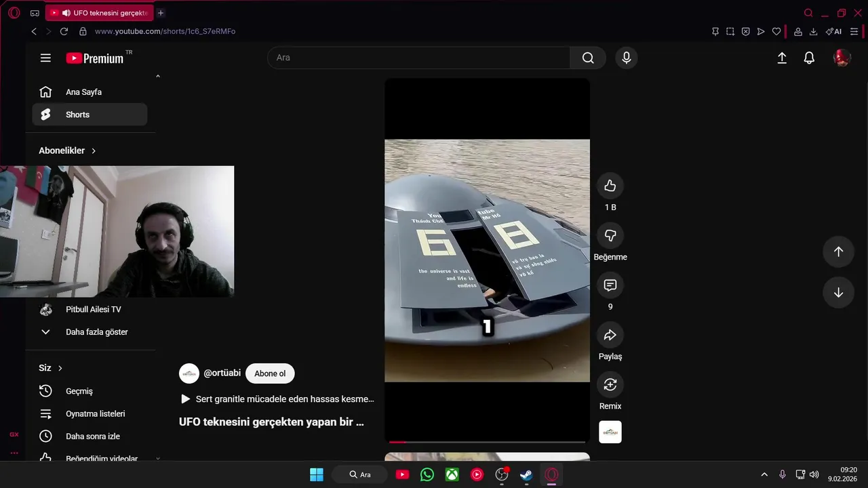Screen dimensions: 868x488
Task: Start voice search with microphone button
Action: (x=627, y=58)
